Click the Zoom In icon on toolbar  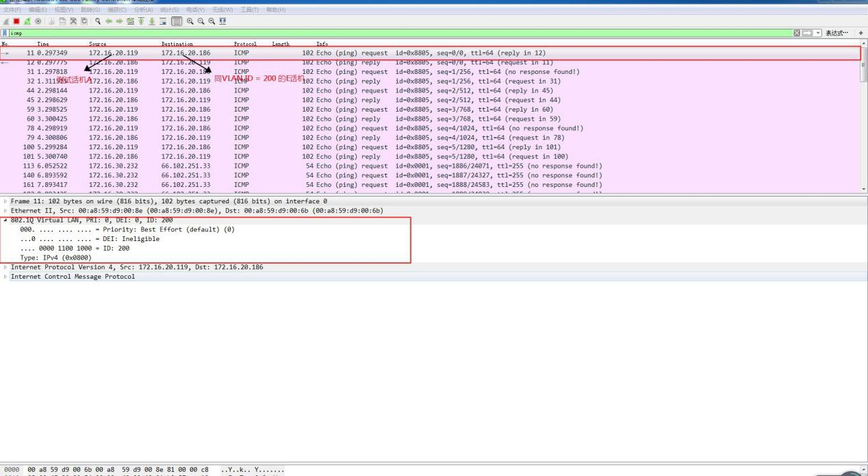pos(191,21)
